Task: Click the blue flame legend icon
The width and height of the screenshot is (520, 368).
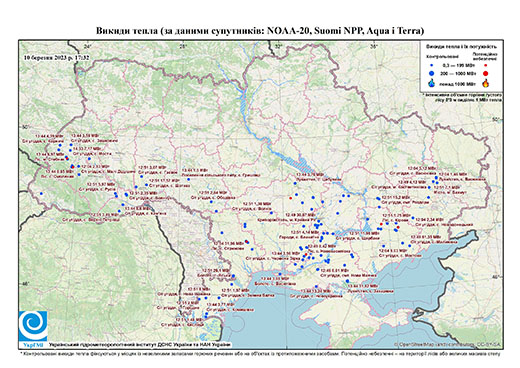Action: [432, 83]
